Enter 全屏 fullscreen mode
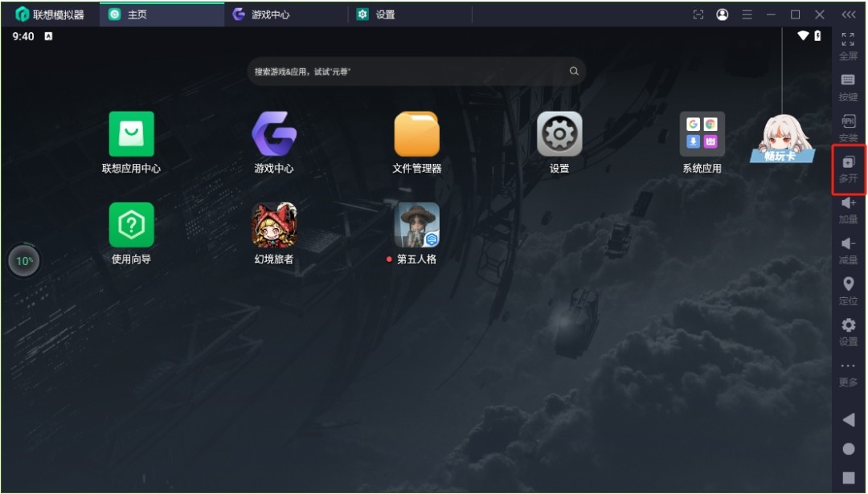Screen dimensions: 868x494 point(848,46)
